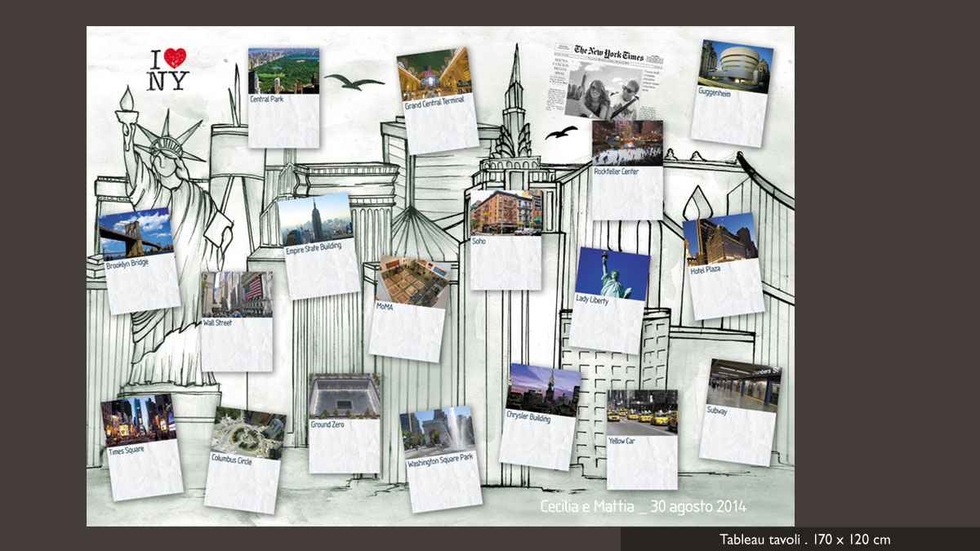Screen dimensions: 980x551
Task: Click the I Love NY heart logo
Action: 168,69
